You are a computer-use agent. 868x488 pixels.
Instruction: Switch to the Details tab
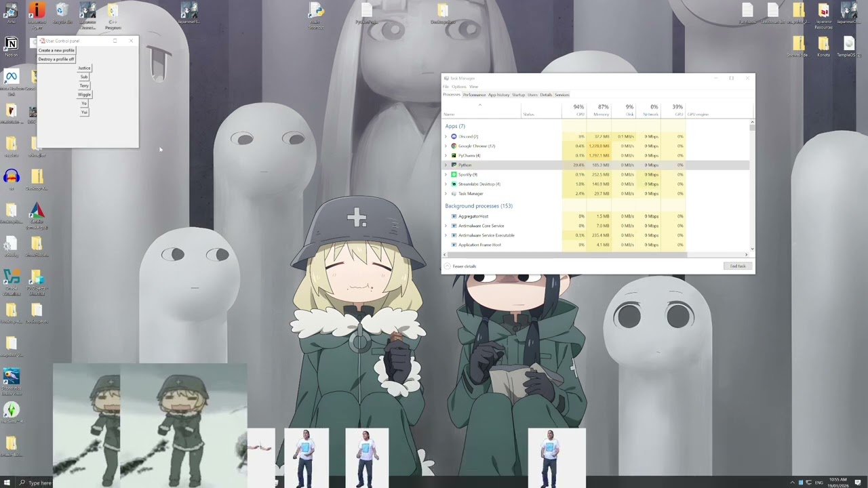click(546, 95)
